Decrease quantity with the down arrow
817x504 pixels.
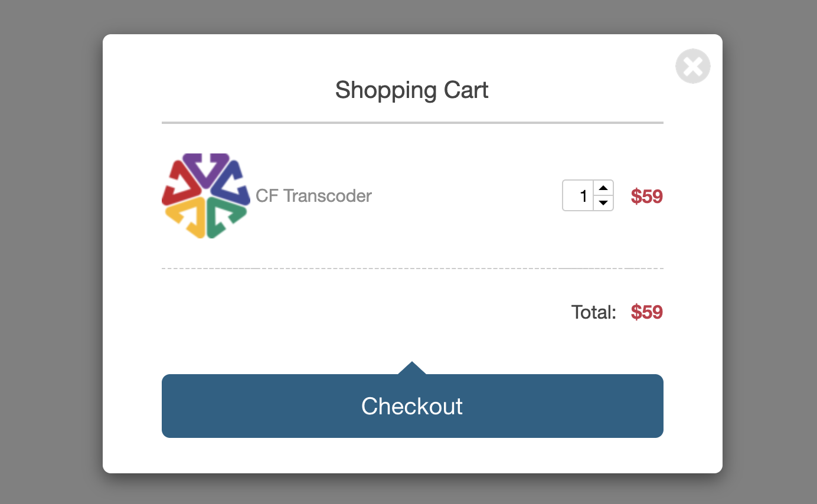point(603,203)
